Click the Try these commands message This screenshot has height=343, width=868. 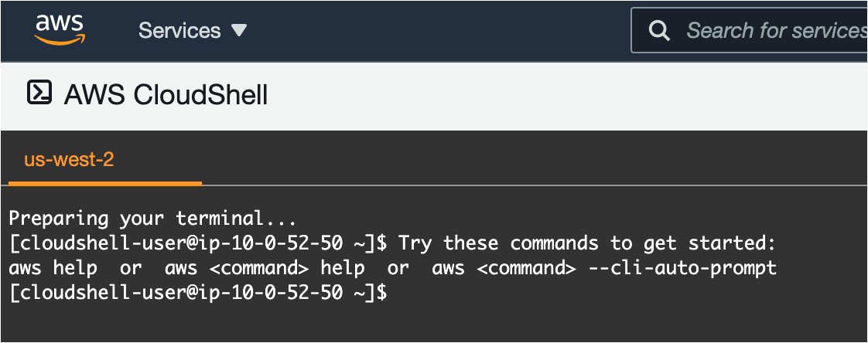point(586,243)
